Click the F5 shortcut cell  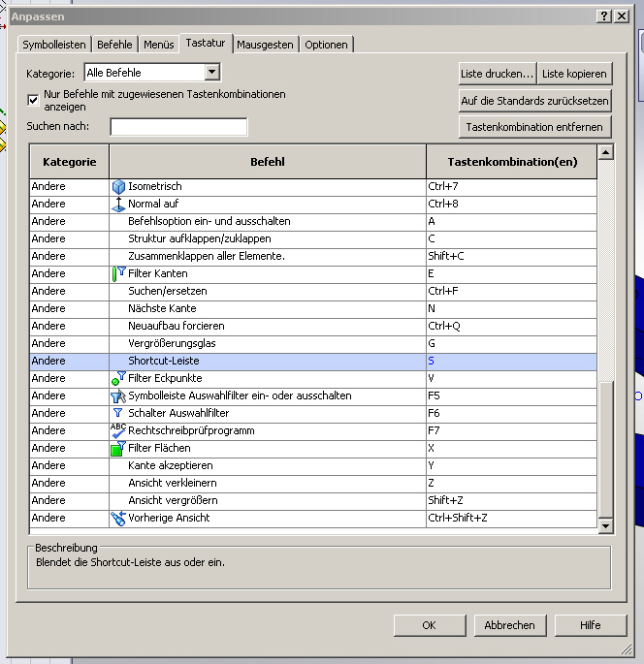tap(511, 395)
